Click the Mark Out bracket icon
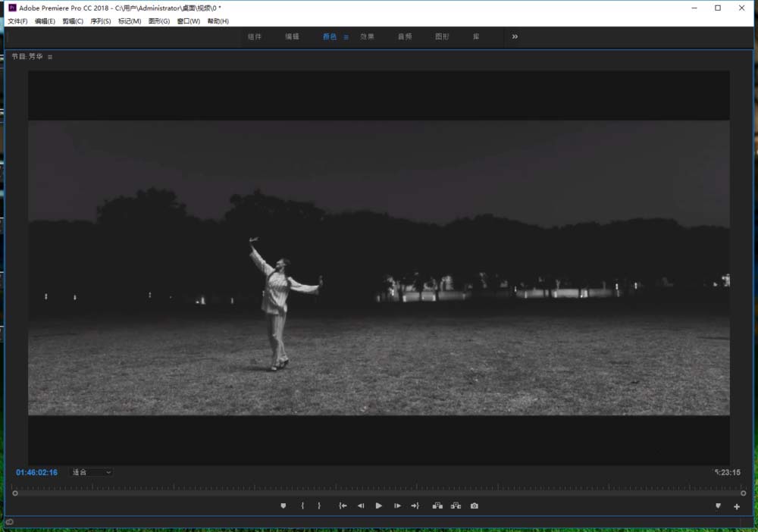 pos(319,505)
